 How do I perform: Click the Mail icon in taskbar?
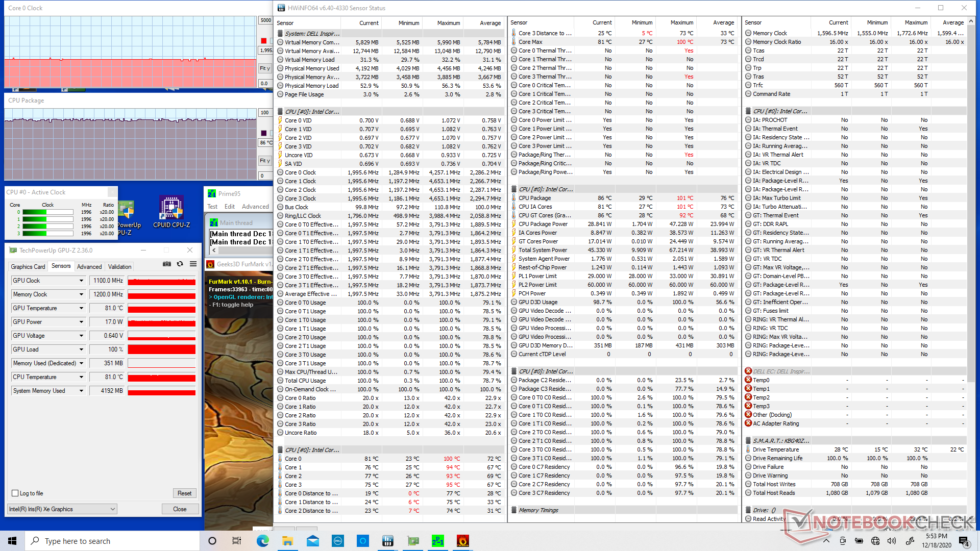click(x=313, y=541)
